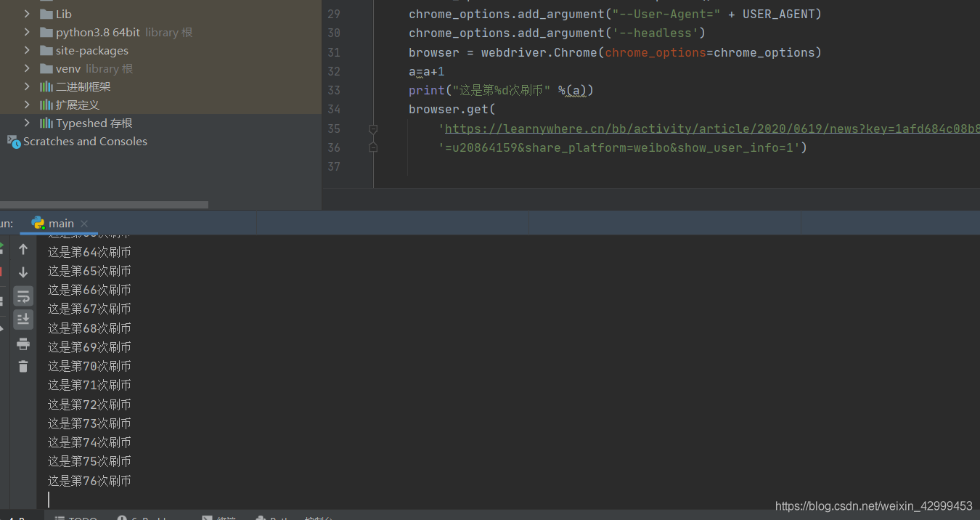Click console line 这是第74次刷币
The width and height of the screenshot is (980, 520).
(89, 442)
